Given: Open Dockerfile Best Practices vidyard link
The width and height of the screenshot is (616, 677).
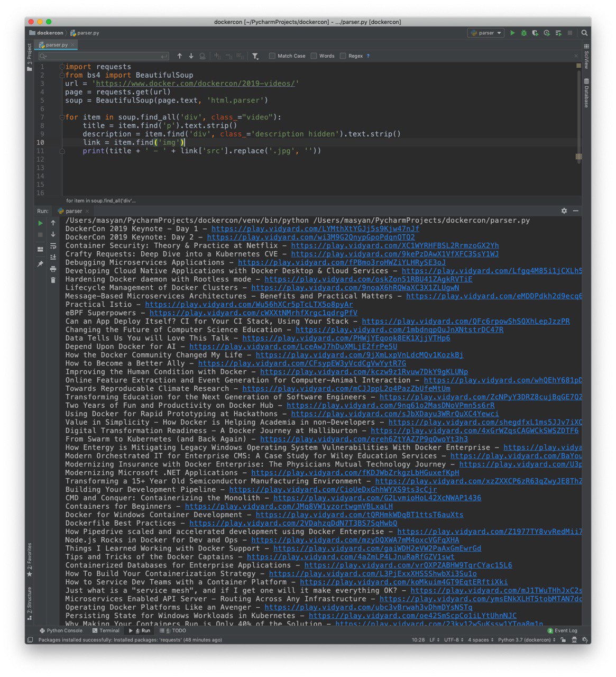Looking at the screenshot, I should click(x=293, y=524).
